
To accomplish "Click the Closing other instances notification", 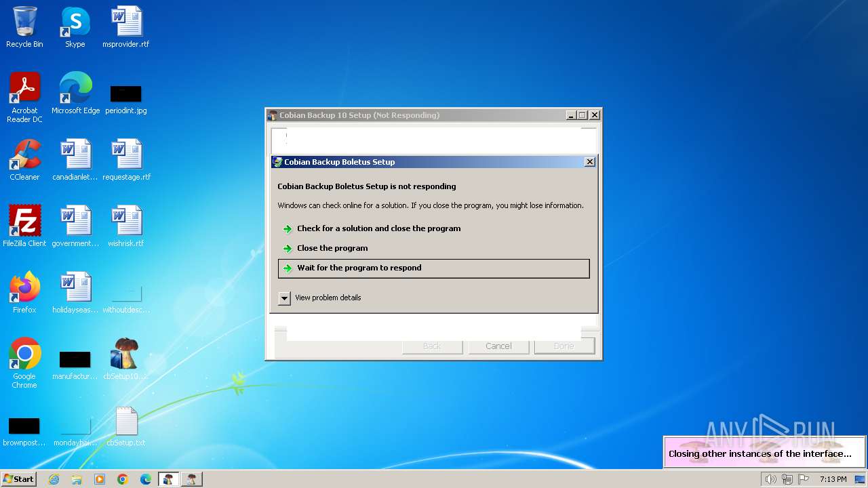I will point(764,452).
